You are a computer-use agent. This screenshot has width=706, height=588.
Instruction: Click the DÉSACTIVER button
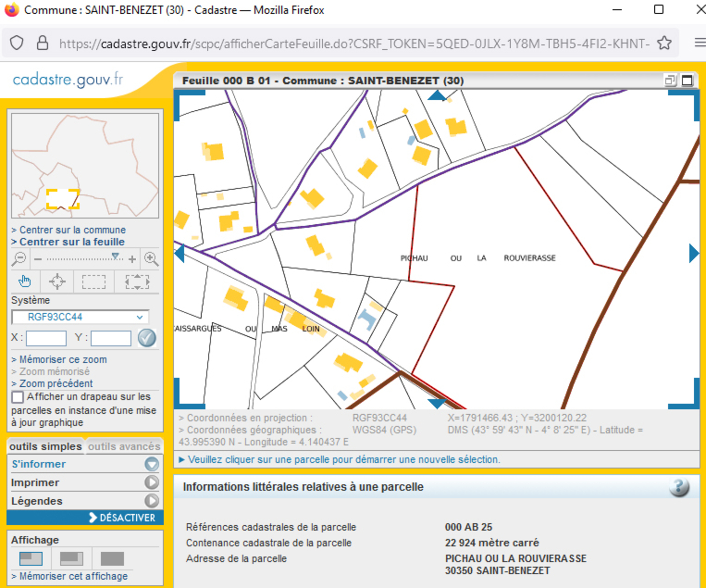pos(122,518)
